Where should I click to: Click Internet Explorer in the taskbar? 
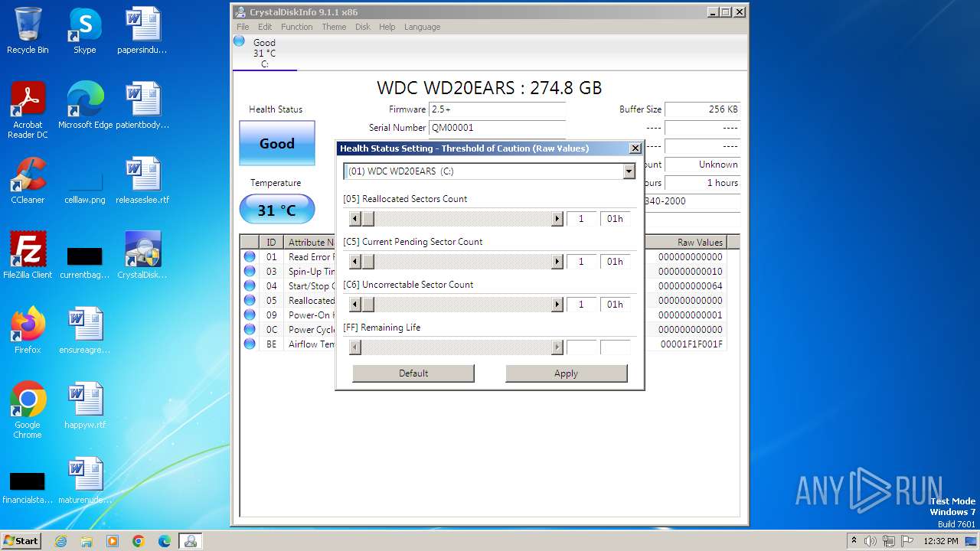tap(60, 541)
